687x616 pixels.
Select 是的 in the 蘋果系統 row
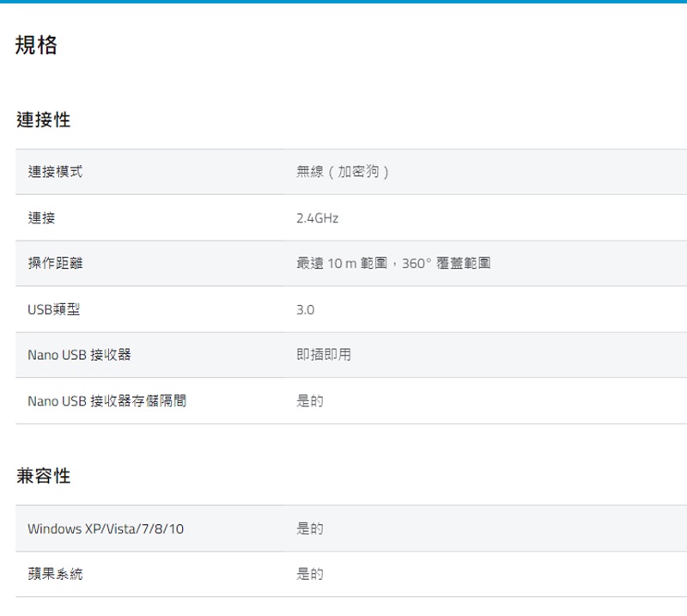310,574
